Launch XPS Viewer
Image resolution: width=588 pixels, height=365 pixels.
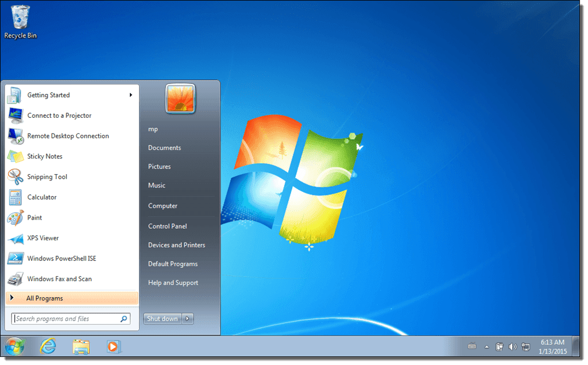point(44,237)
